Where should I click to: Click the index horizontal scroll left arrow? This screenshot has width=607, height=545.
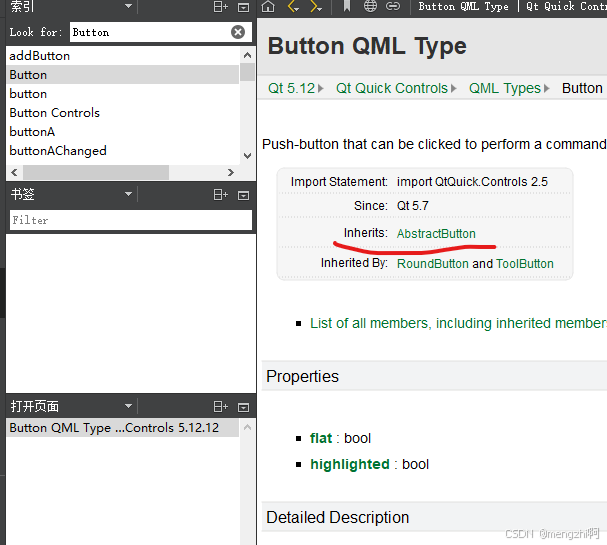pos(14,172)
